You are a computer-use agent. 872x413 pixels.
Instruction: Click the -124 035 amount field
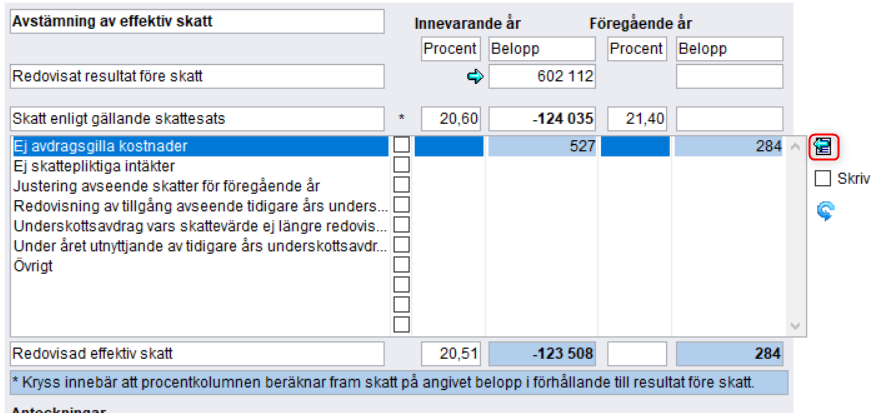point(542,119)
